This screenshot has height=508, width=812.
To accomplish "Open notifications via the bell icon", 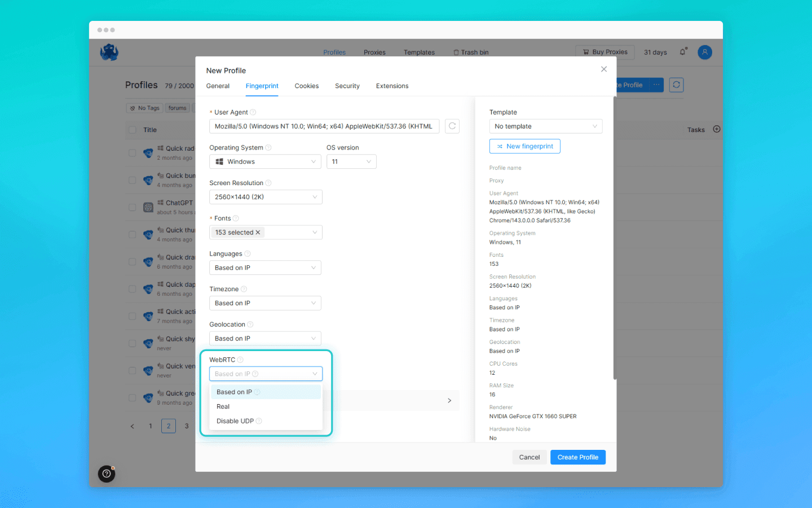I will point(682,52).
